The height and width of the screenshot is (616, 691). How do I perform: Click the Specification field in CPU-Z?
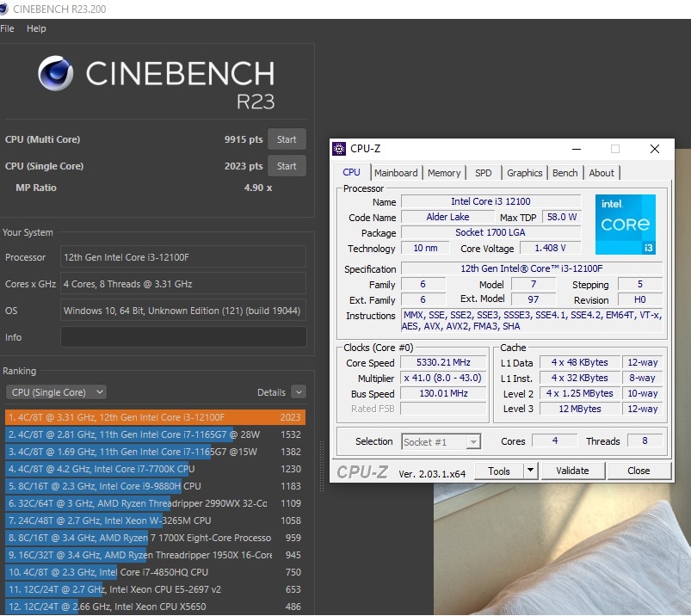pos(532,268)
